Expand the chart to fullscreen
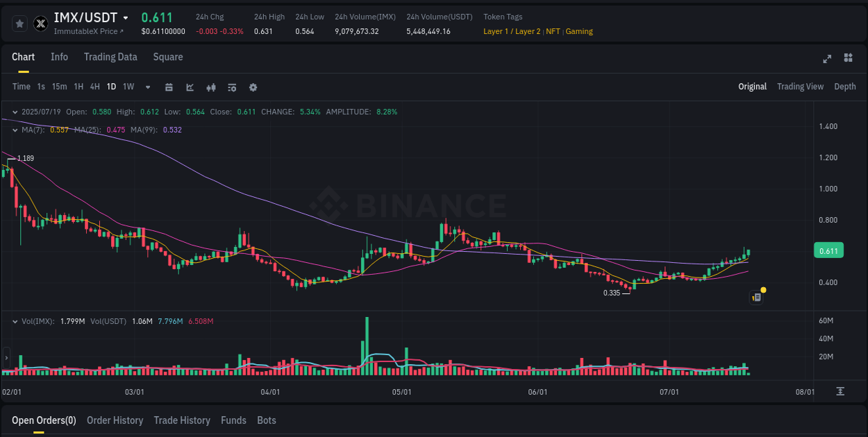868x437 pixels. pos(826,59)
